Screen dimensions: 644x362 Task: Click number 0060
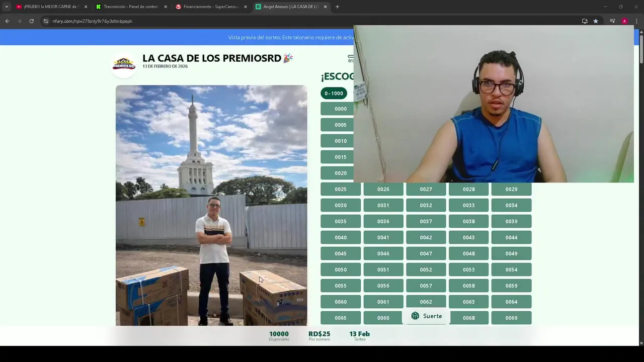coord(341,302)
